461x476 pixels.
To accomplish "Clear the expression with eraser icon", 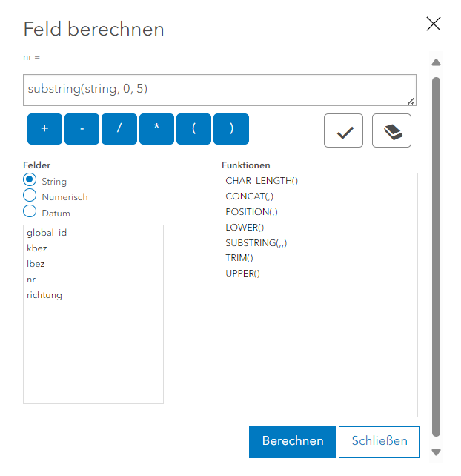I will [391, 130].
